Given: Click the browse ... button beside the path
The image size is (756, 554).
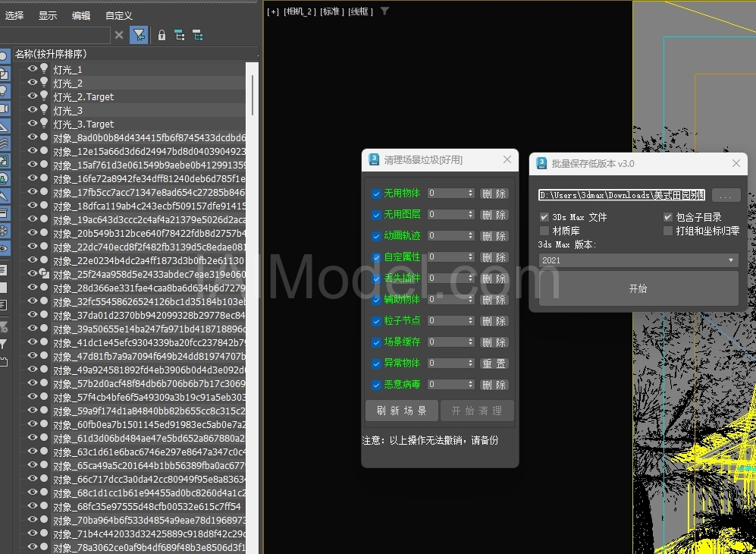Looking at the screenshot, I should tap(726, 196).
